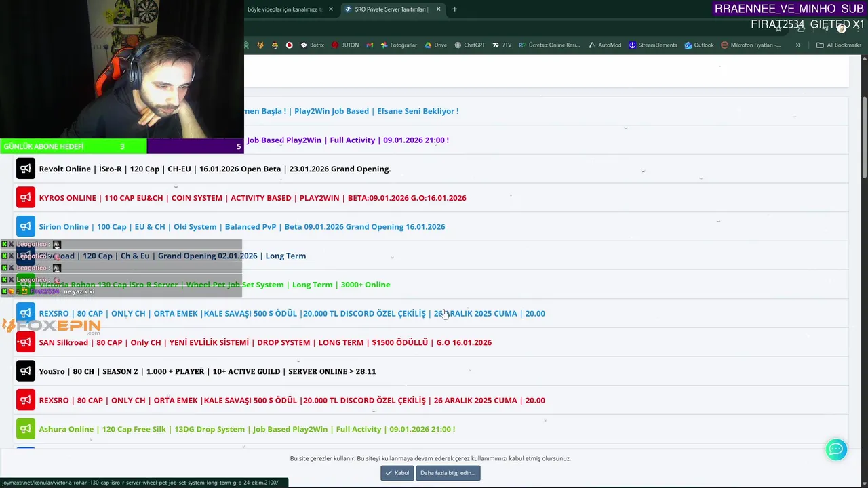Open the 'Play2Win Job Based | Efsane Seni Bekliyor' thread
Viewport: 868px width, 488px height.
351,111
